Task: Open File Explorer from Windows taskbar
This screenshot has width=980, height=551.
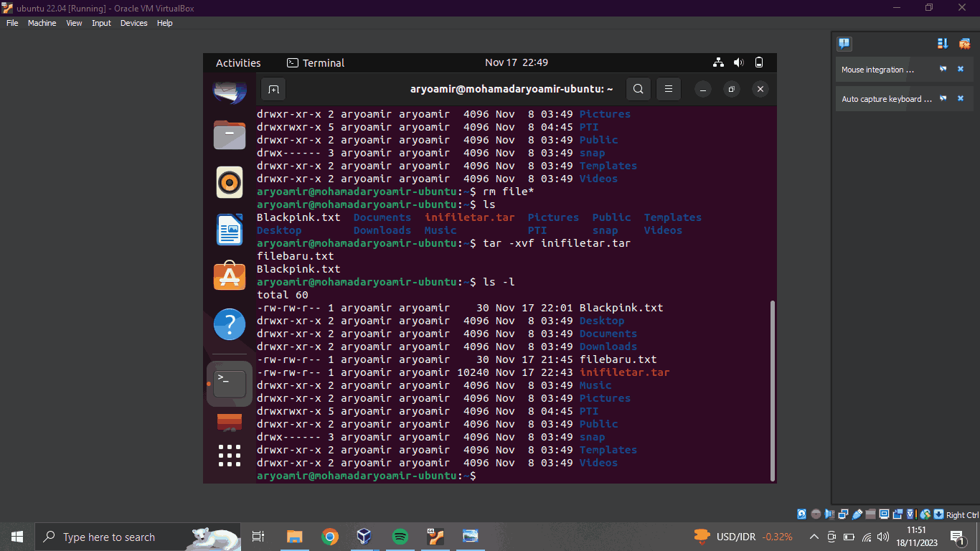Action: [x=295, y=537]
